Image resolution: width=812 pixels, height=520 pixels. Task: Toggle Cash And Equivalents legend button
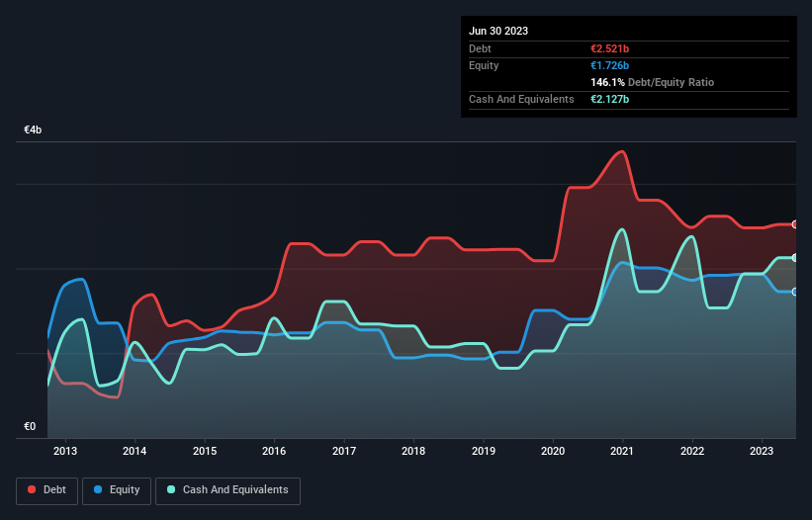pos(227,490)
